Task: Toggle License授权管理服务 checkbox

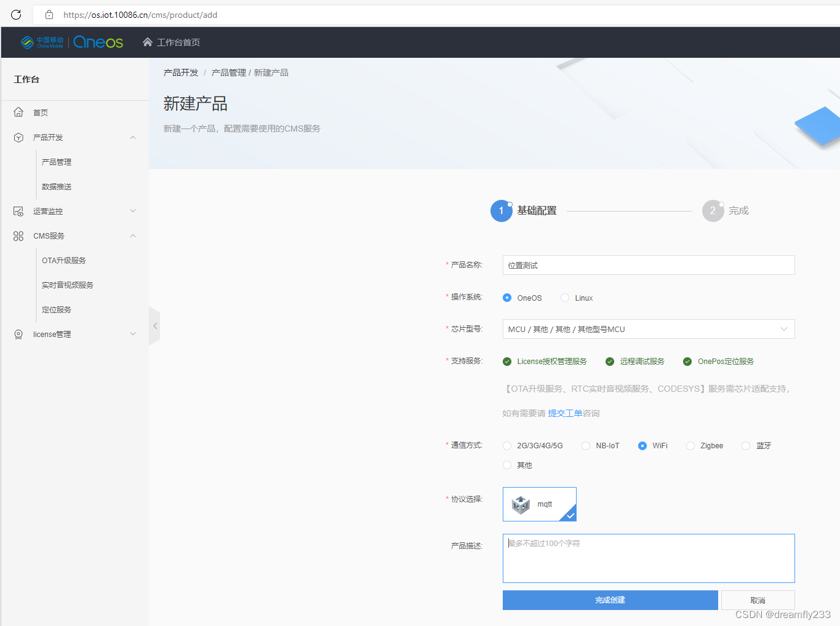Action: point(507,362)
